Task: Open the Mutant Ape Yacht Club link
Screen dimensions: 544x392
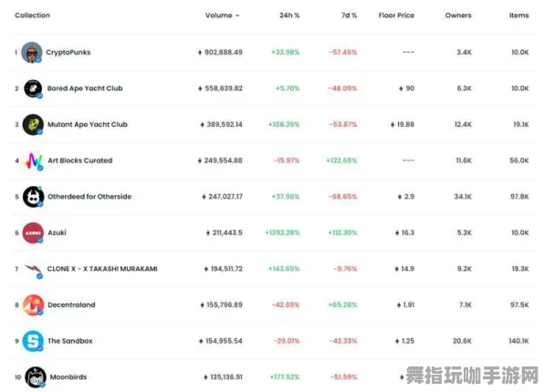Action: coord(88,124)
